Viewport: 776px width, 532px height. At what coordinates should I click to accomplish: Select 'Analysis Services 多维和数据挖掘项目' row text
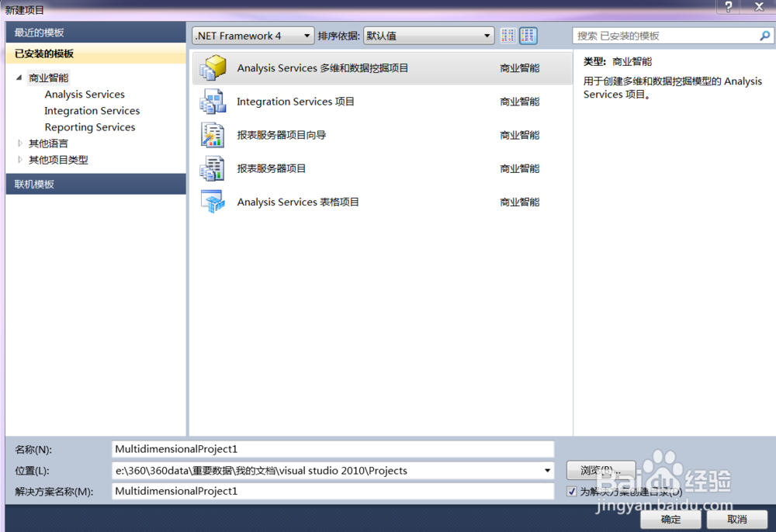(323, 67)
